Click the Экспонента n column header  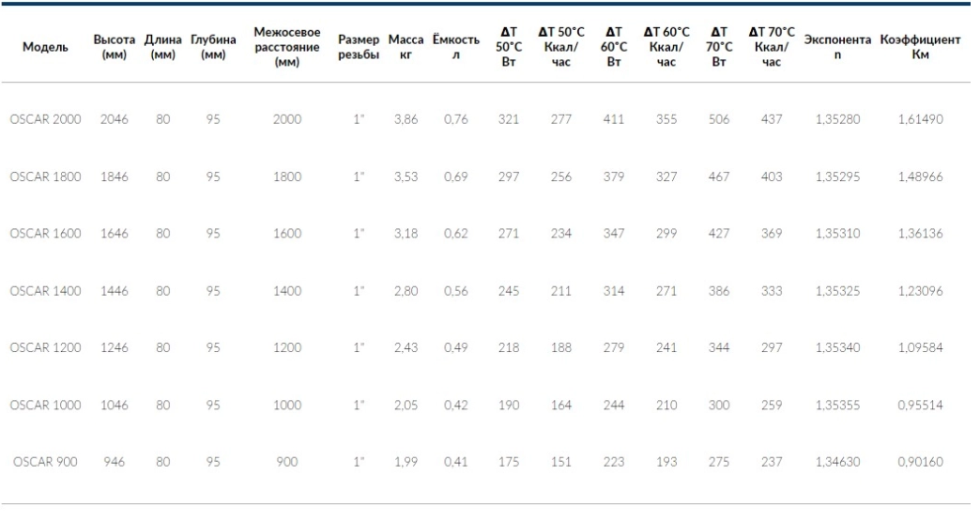(837, 47)
